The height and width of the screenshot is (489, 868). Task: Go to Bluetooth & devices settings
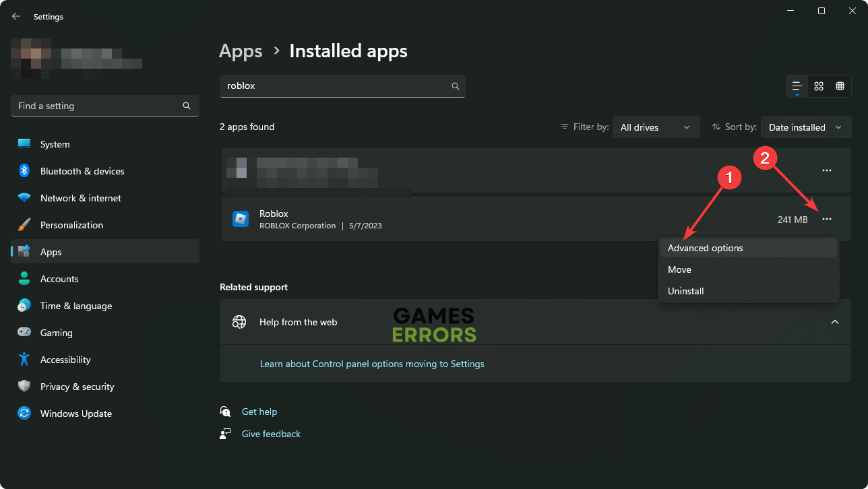(82, 171)
